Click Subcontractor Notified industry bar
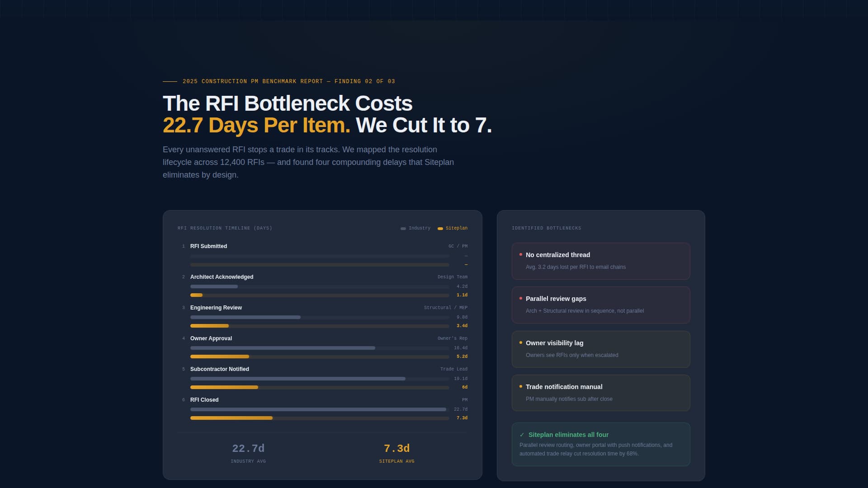Screen dimensions: 868x488 tap(298, 379)
